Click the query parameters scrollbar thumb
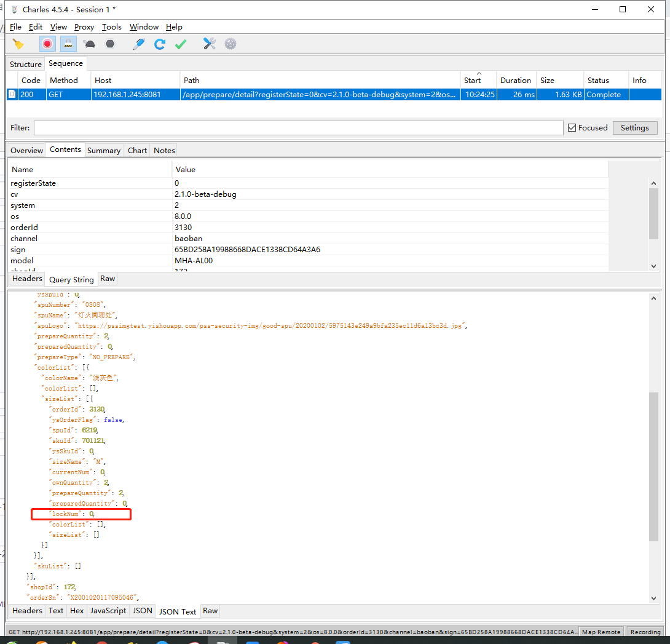This screenshot has height=644, width=670. [x=653, y=213]
